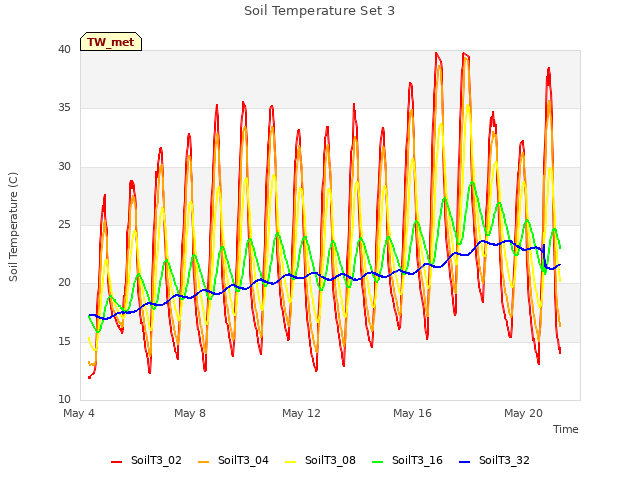This screenshot has height=480, width=640.
Task: Click the May 16 x-axis tick label
Action: [412, 413]
